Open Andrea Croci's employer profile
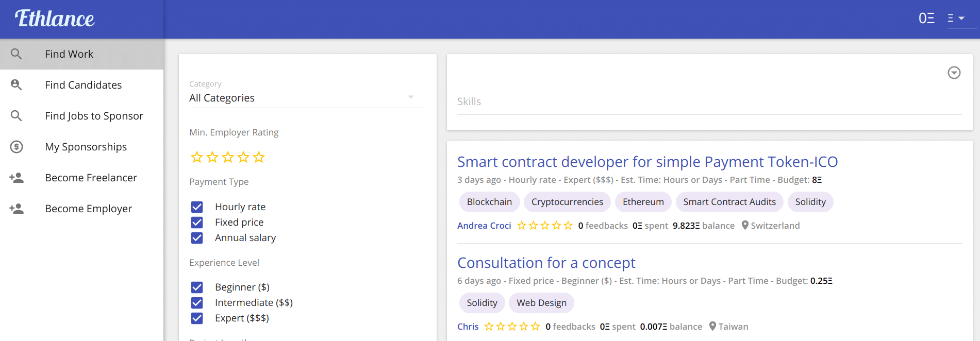980x341 pixels. 484,226
